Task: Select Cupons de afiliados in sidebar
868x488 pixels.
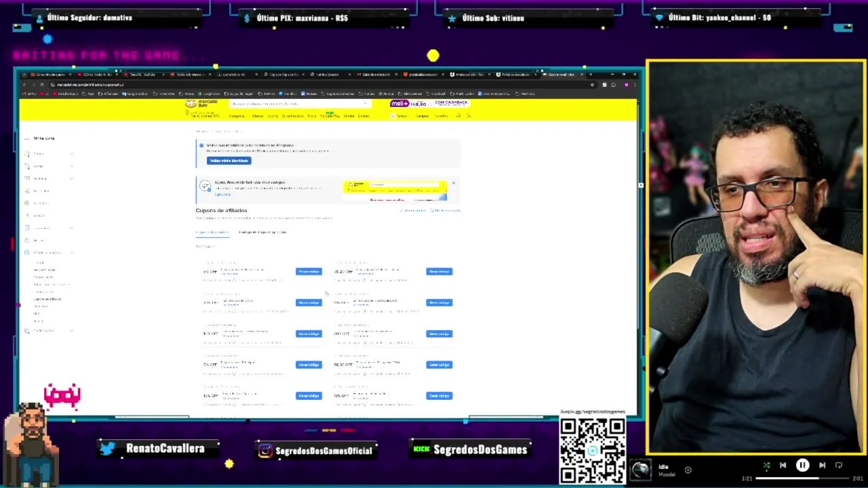Action: 47,299
